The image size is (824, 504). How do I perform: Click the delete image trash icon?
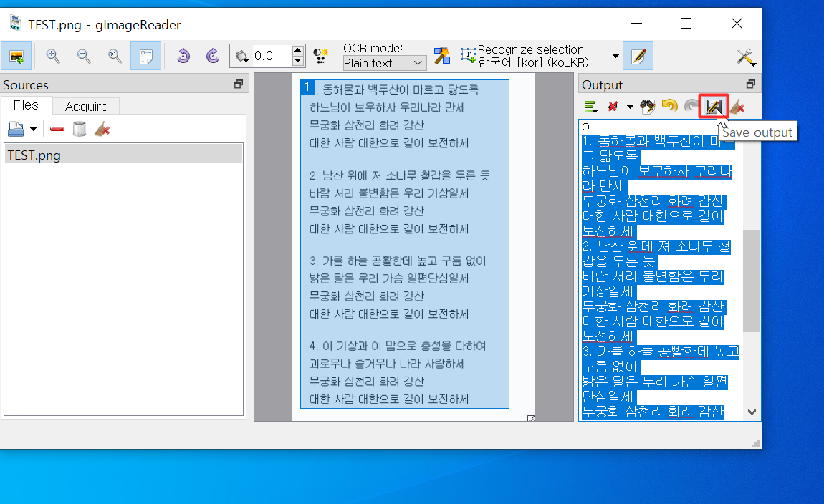80,129
